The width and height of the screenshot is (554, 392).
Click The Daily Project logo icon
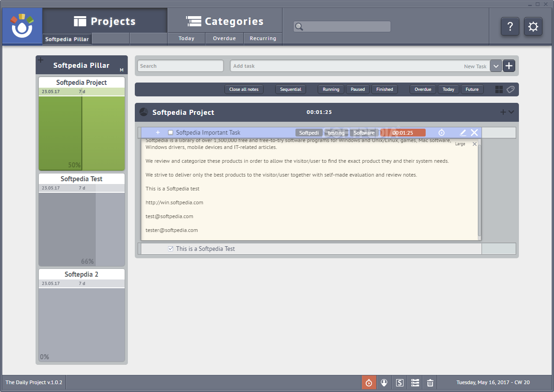[22, 26]
